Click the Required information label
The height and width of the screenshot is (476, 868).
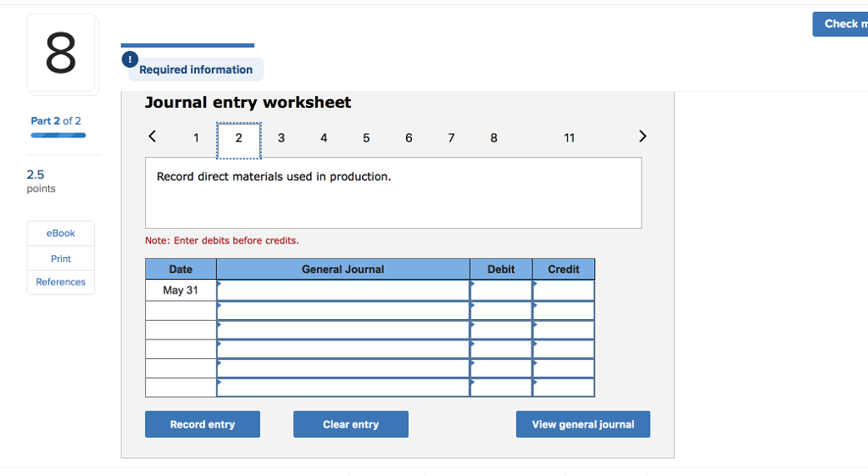pyautogui.click(x=196, y=70)
